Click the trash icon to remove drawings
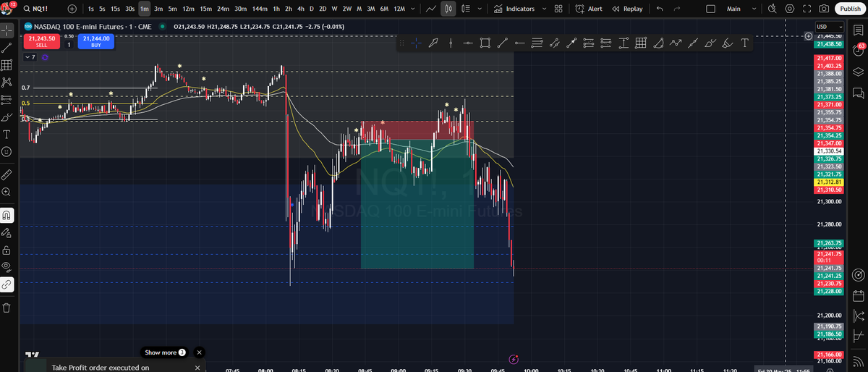Viewport: 868px width, 372px height. coord(7,308)
